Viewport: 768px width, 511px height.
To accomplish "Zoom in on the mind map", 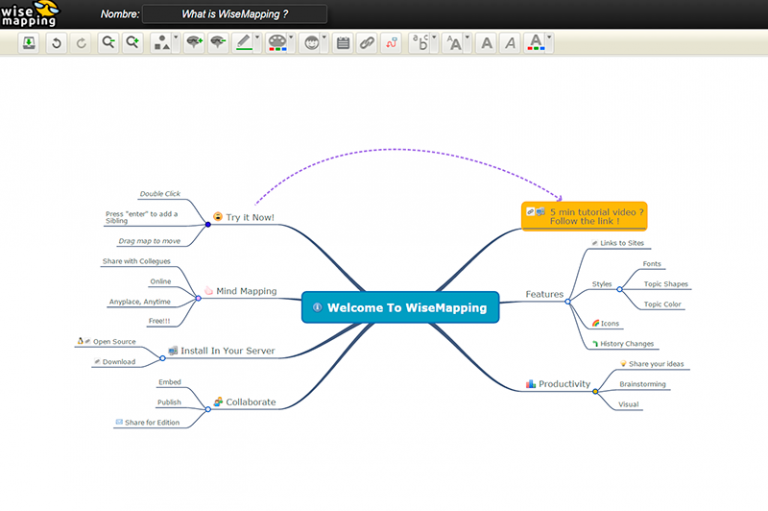I will [132, 43].
